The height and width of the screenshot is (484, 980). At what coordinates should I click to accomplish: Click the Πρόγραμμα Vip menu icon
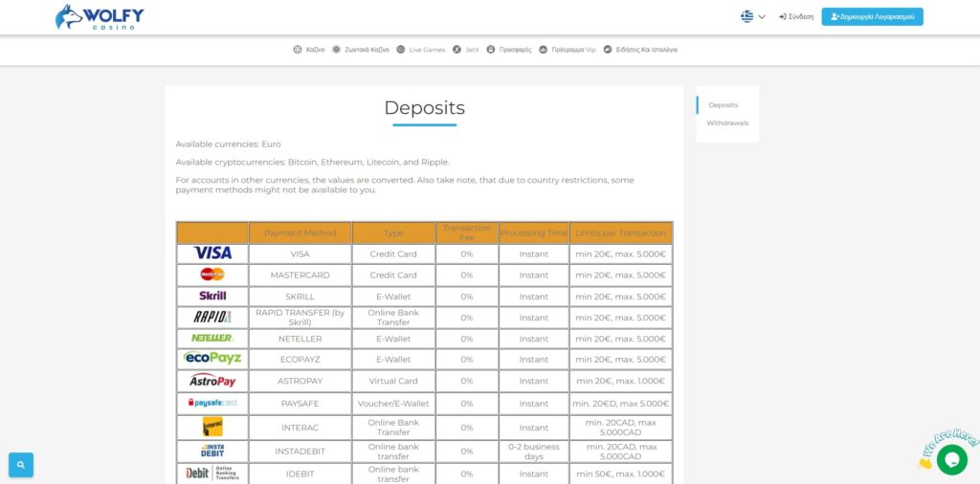click(544, 50)
